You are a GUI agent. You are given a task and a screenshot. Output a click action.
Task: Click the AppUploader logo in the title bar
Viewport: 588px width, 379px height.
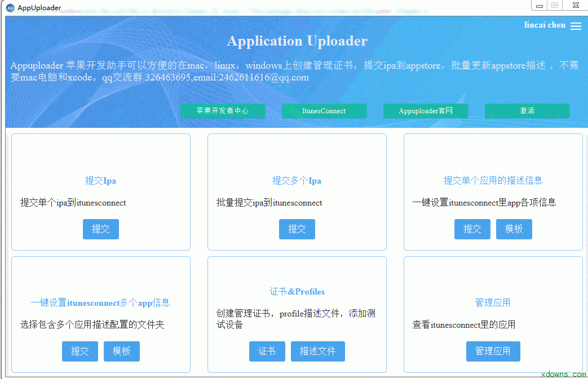pyautogui.click(x=10, y=7)
